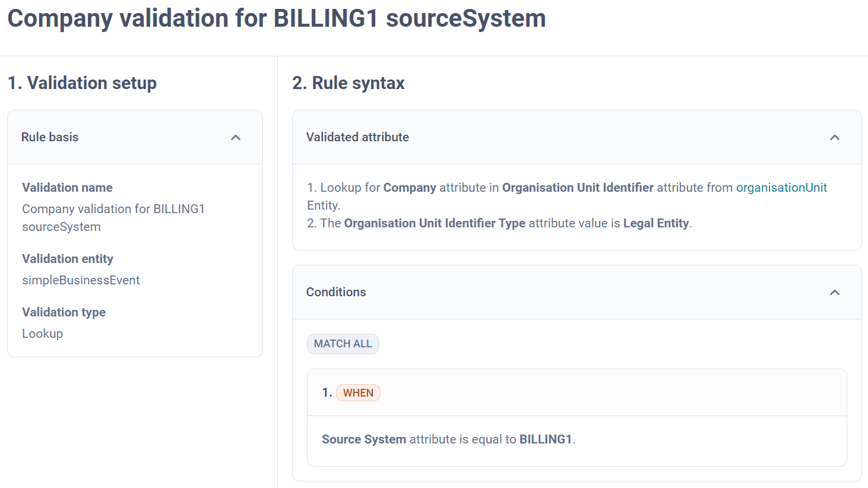Viewport: 868px width, 488px height.
Task: Click the Validation name label
Action: (67, 188)
